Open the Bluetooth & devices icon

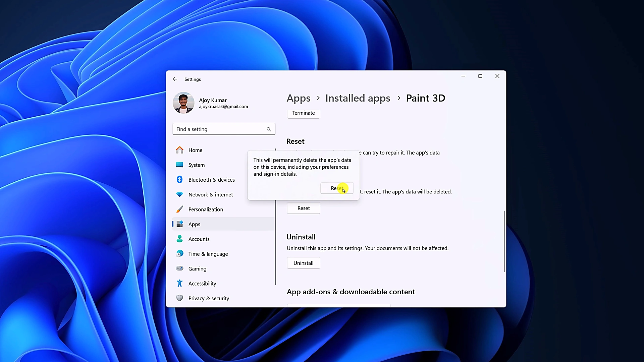[x=180, y=180]
